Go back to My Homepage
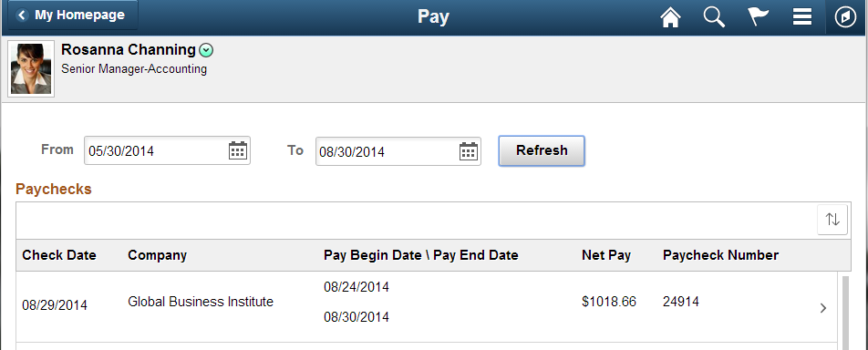The image size is (868, 350). pos(73,15)
